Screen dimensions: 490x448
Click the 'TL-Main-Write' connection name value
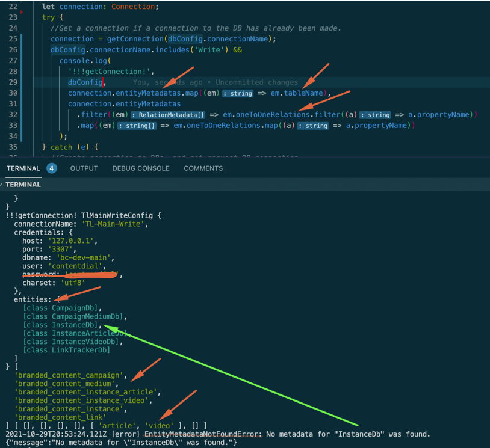tap(113, 224)
